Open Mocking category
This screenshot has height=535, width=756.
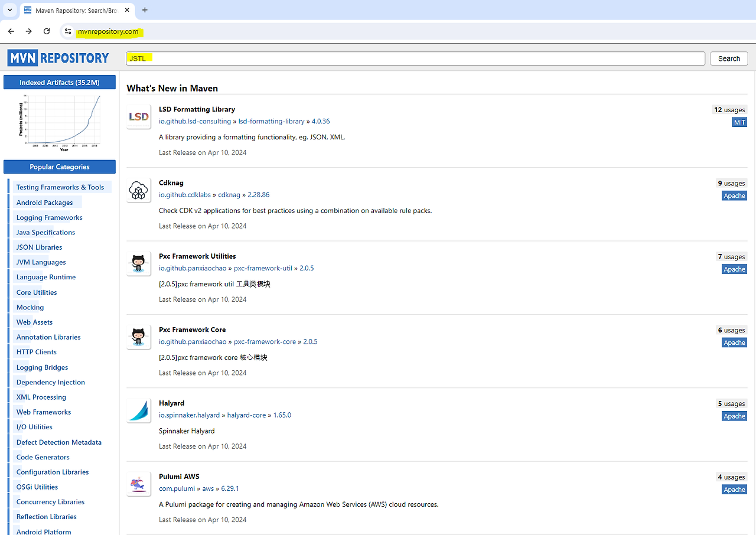tap(30, 307)
